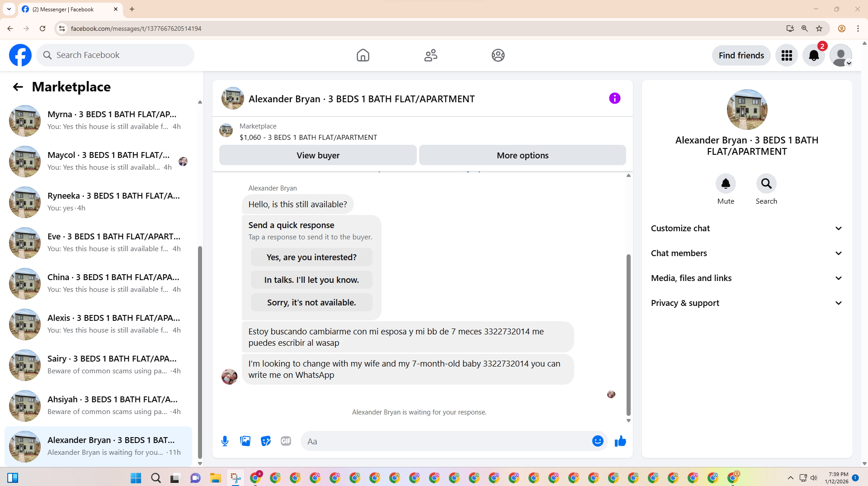Click the conversation list scrollbar
Screen dimensions: 868x486
pyautogui.click(x=200, y=353)
